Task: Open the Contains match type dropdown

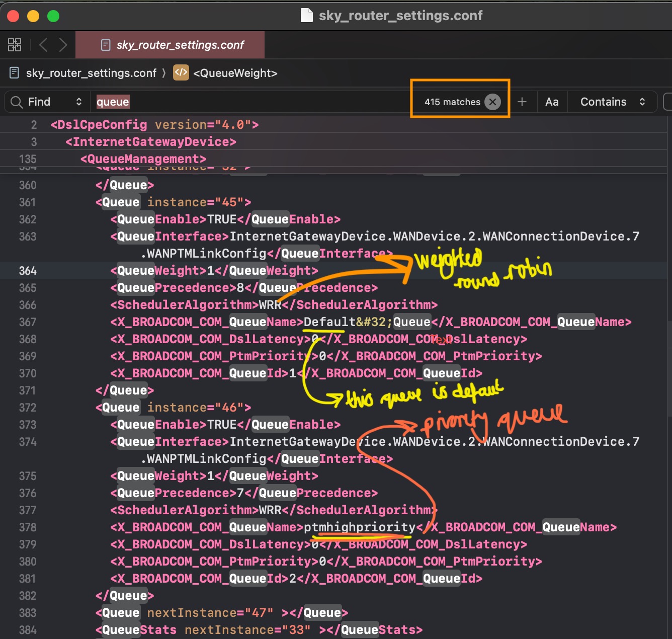Action: (x=612, y=102)
